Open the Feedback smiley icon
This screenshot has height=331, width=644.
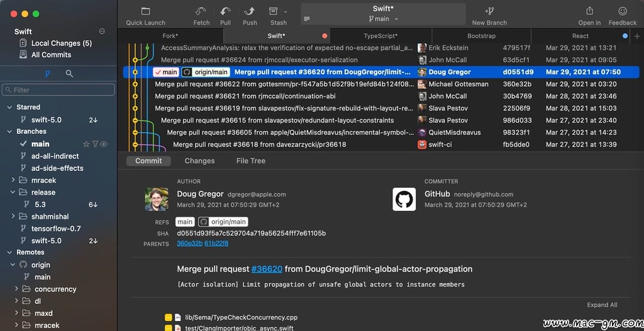[623, 11]
